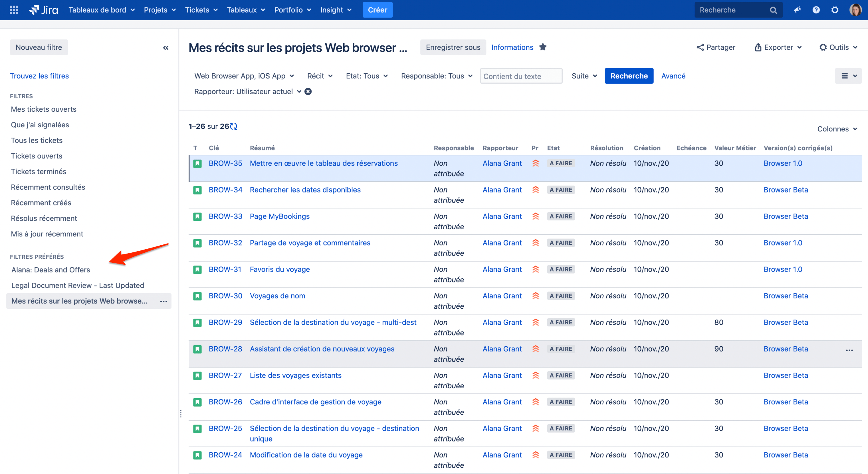Open the Insight menu
The width and height of the screenshot is (868, 474).
336,10
